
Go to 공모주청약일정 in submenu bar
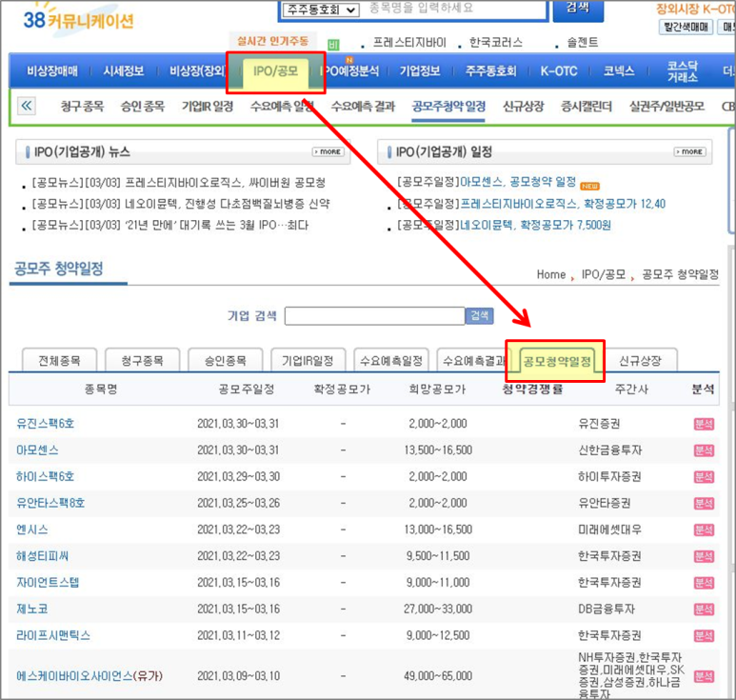click(448, 106)
